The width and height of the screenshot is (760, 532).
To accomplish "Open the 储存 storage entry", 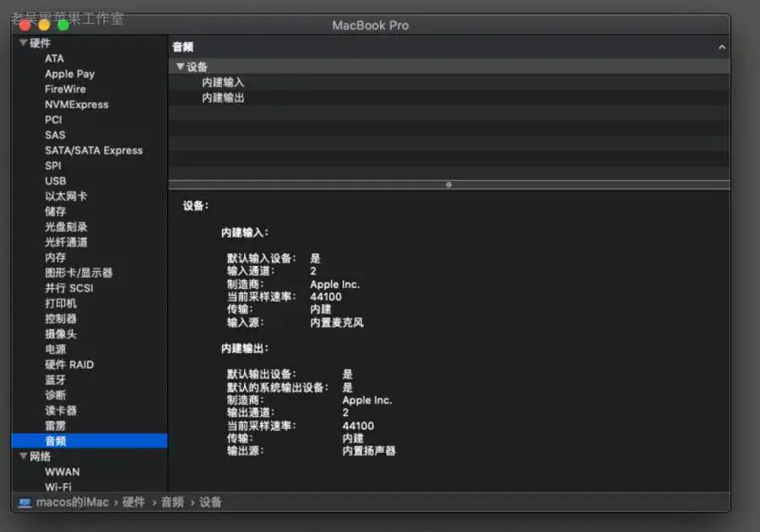I will coord(55,212).
